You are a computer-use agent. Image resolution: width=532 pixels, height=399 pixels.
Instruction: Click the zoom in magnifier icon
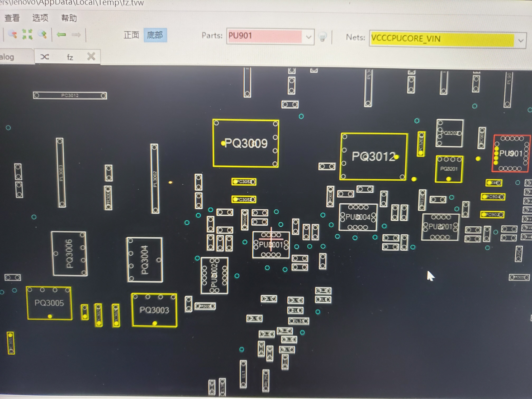click(42, 34)
